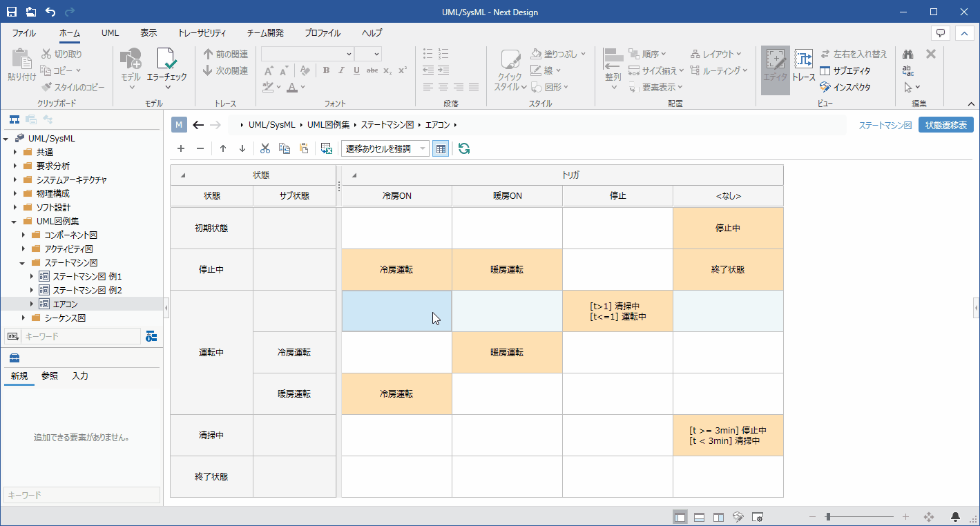Viewport: 980px width, 526px height.
Task: Open the 表示 ribbon tab
Action: (x=148, y=32)
